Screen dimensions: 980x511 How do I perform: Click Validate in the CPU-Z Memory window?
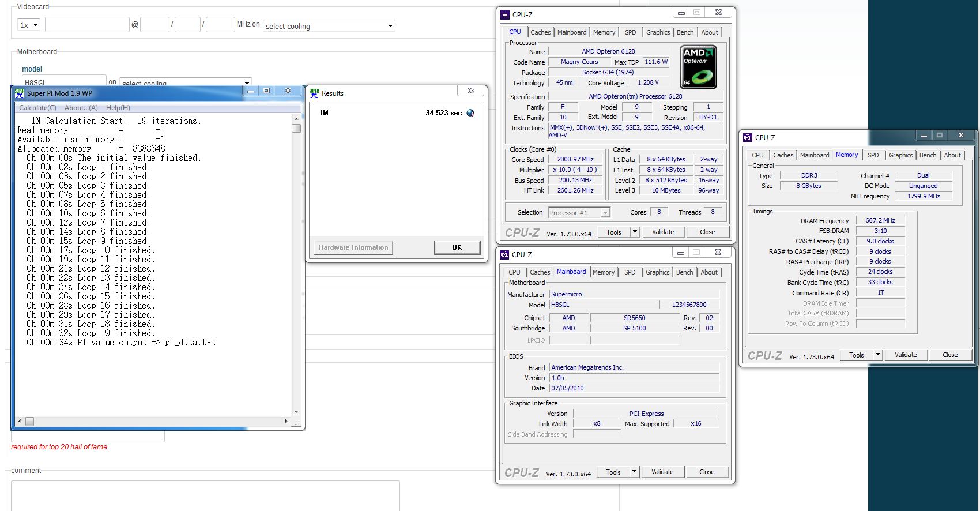click(x=906, y=355)
